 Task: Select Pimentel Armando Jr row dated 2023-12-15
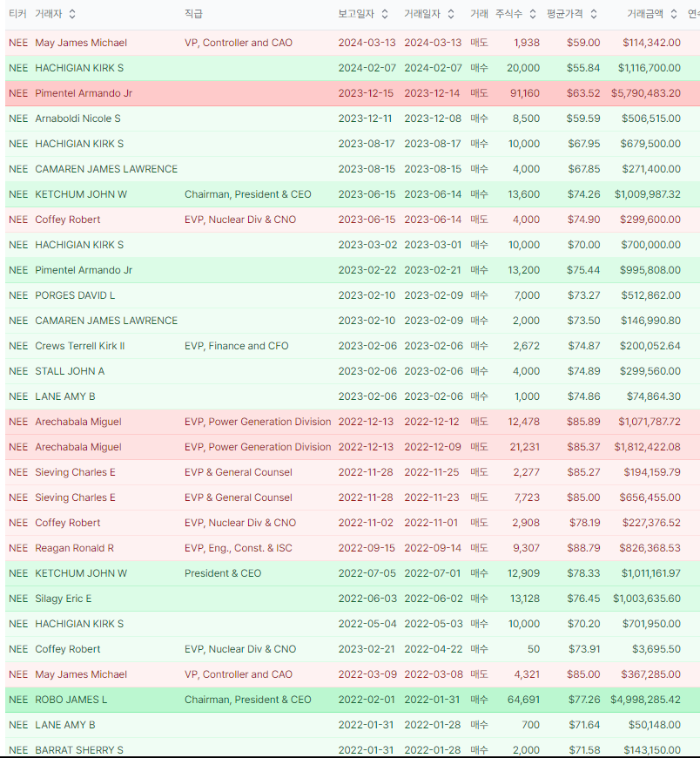click(353, 93)
